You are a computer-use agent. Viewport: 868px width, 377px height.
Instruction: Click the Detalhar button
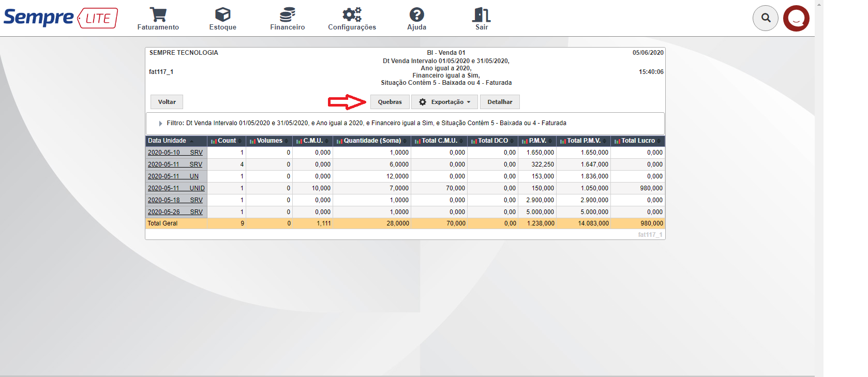(500, 102)
